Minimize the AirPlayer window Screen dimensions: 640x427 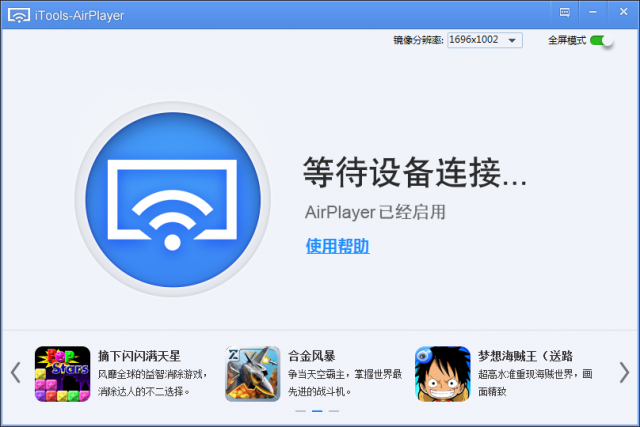click(x=593, y=12)
